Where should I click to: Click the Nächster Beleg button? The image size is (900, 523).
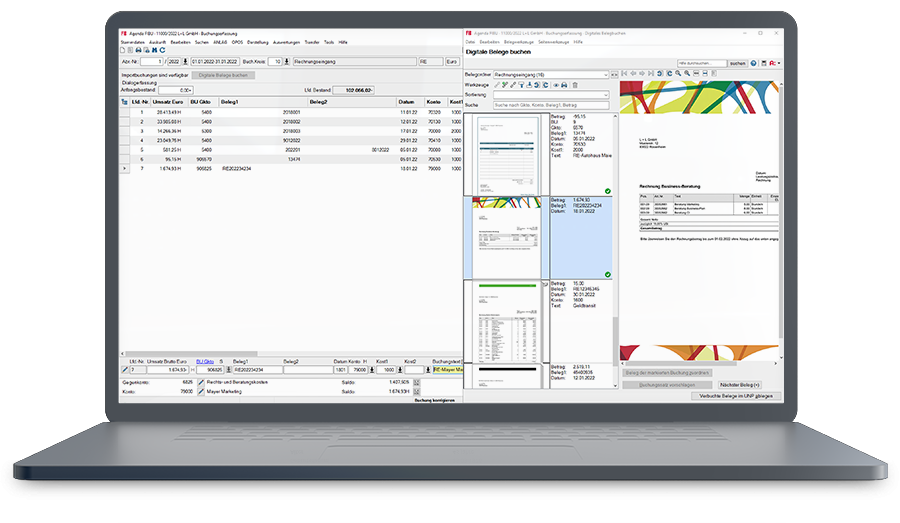pos(740,384)
